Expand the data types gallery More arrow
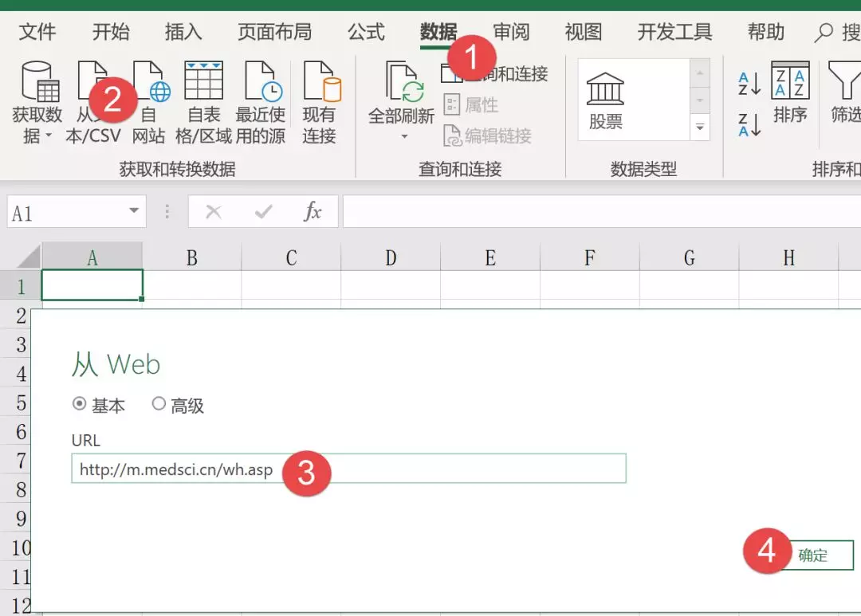 coord(700,127)
